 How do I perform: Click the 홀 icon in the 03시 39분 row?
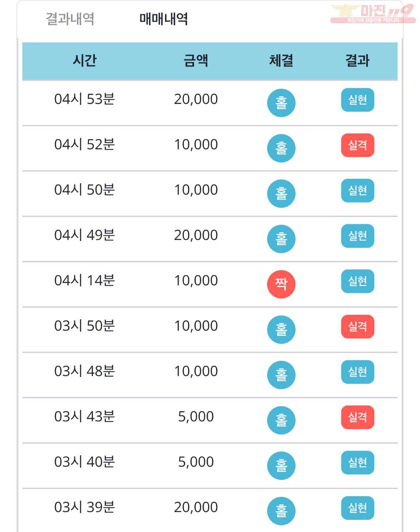pyautogui.click(x=281, y=511)
